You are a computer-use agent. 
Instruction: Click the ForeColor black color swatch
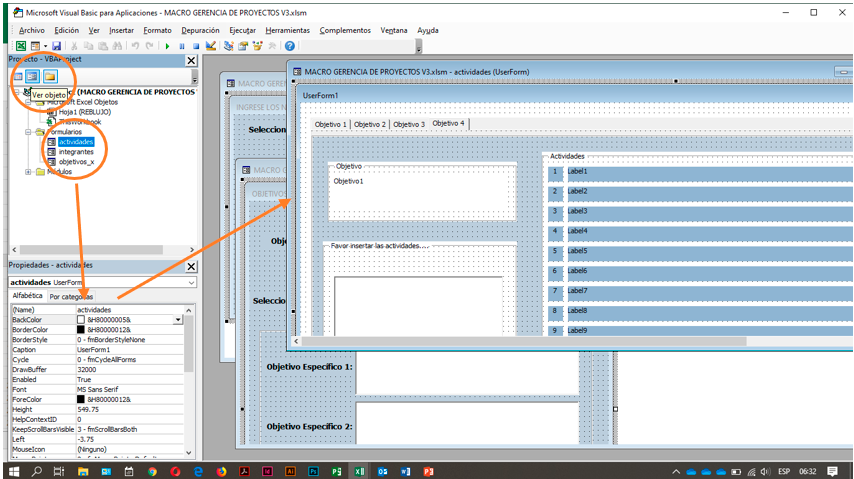[x=81, y=399]
